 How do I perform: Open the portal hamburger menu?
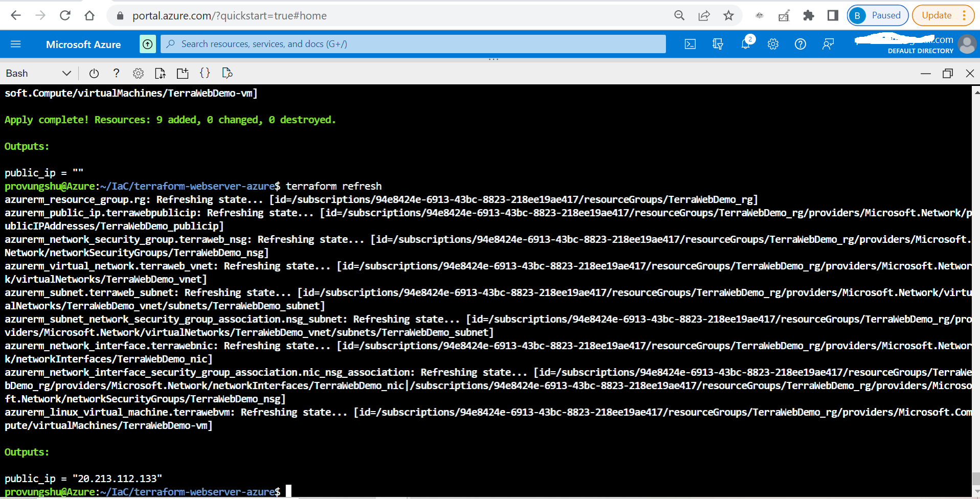point(16,44)
